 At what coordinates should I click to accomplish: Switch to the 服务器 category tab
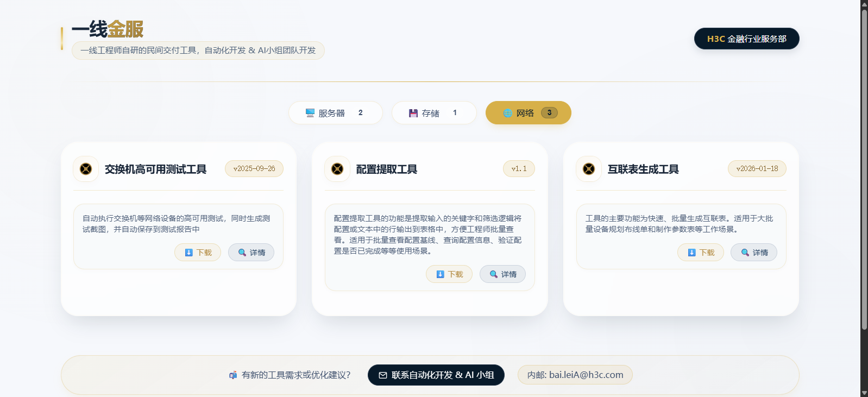[335, 113]
